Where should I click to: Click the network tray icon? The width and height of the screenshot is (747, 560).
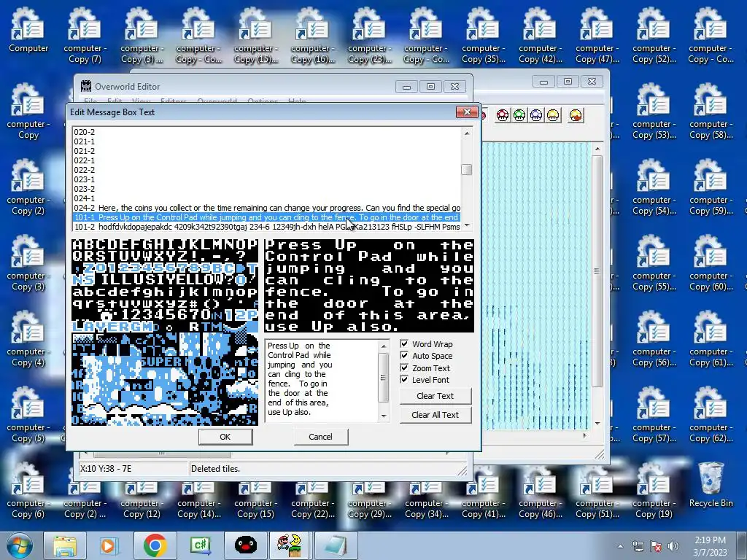[638, 546]
